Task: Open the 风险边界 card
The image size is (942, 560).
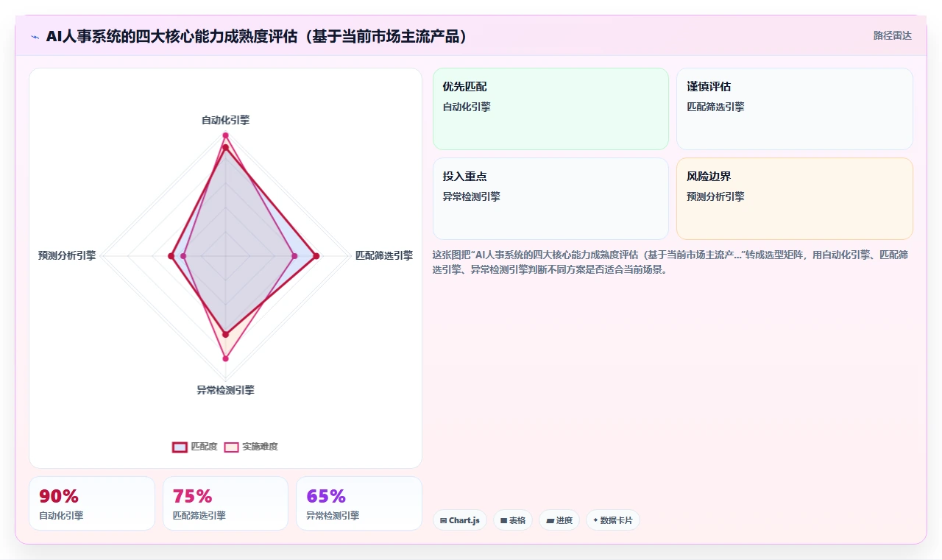Action: [x=795, y=199]
